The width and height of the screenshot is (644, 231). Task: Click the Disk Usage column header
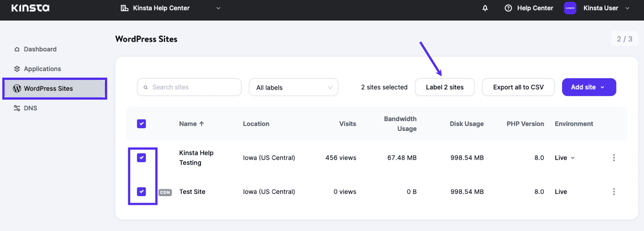click(467, 124)
